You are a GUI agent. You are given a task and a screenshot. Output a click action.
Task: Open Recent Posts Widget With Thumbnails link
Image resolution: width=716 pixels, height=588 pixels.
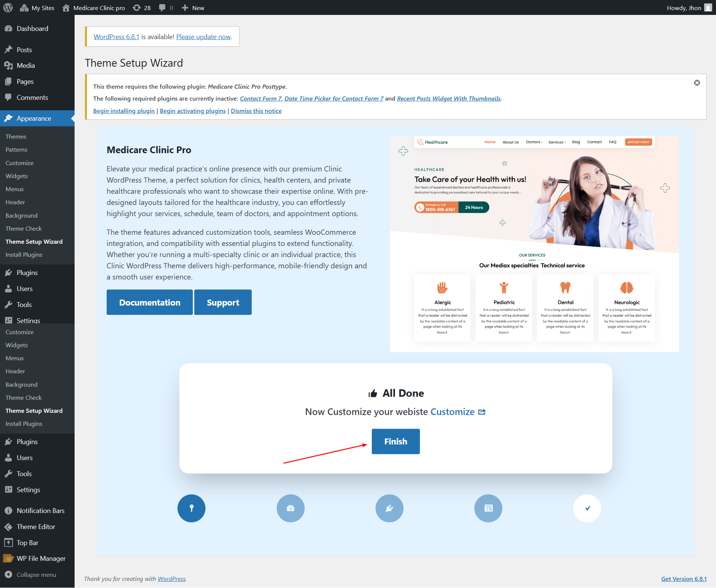point(449,99)
